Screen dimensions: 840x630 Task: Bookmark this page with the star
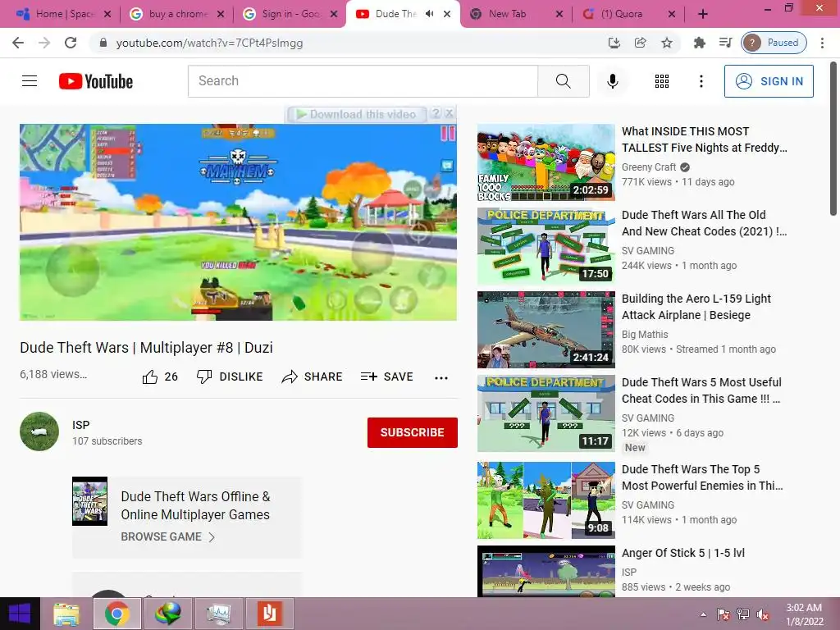[666, 43]
